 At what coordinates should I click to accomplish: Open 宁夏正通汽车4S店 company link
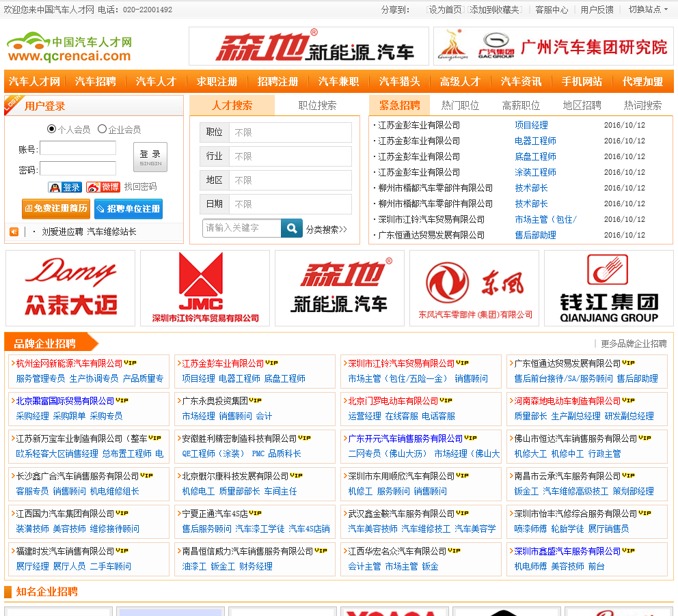coord(215,514)
